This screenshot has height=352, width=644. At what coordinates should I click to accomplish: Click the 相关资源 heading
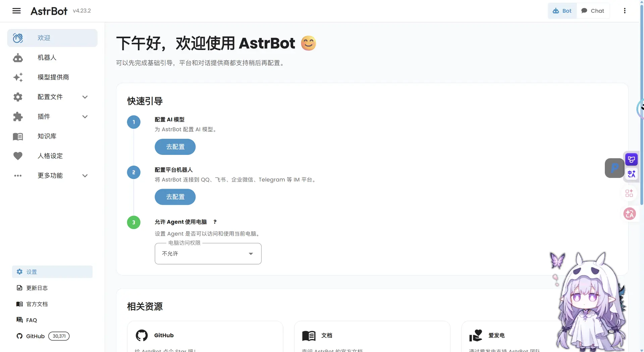145,306
